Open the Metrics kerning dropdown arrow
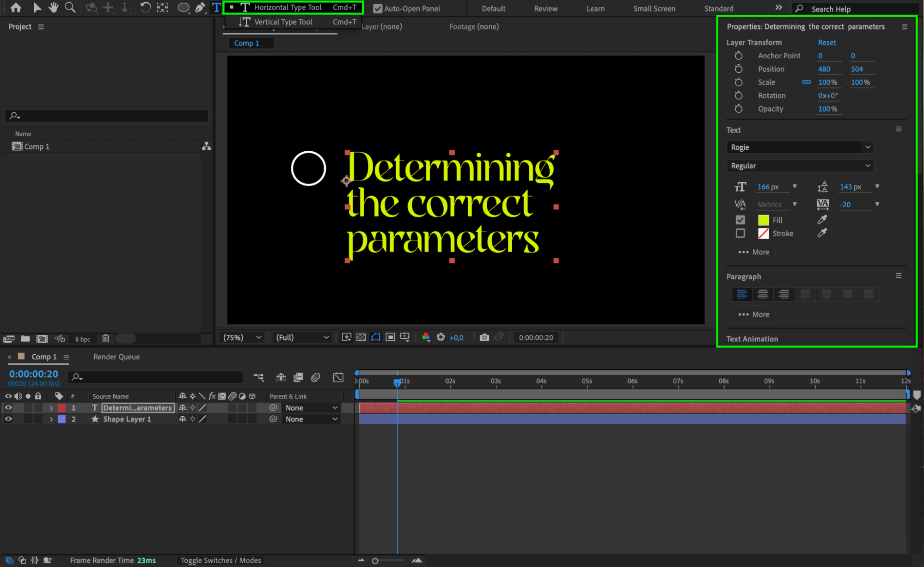The image size is (924, 567). click(795, 204)
